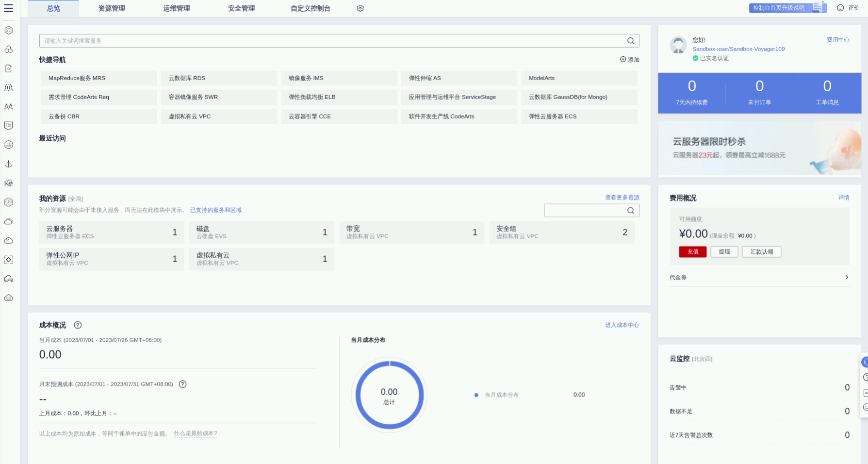
Task: Click the 提现 button
Action: tap(724, 252)
